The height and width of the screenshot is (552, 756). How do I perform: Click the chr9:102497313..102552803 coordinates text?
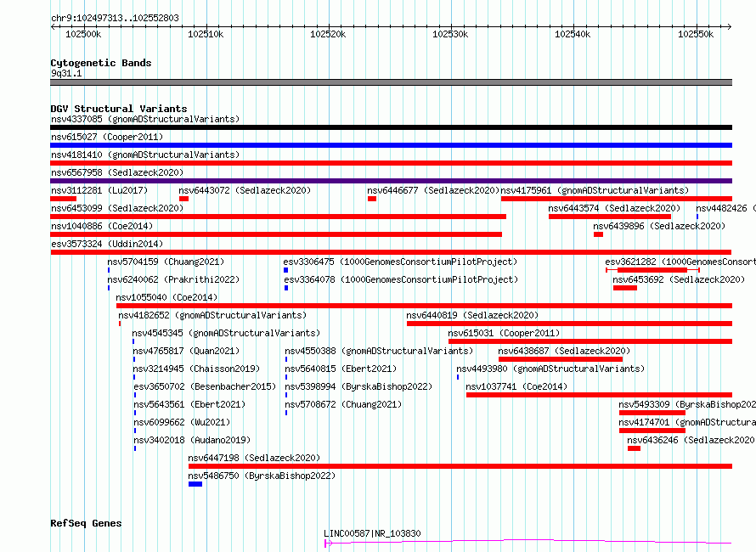tap(115, 18)
